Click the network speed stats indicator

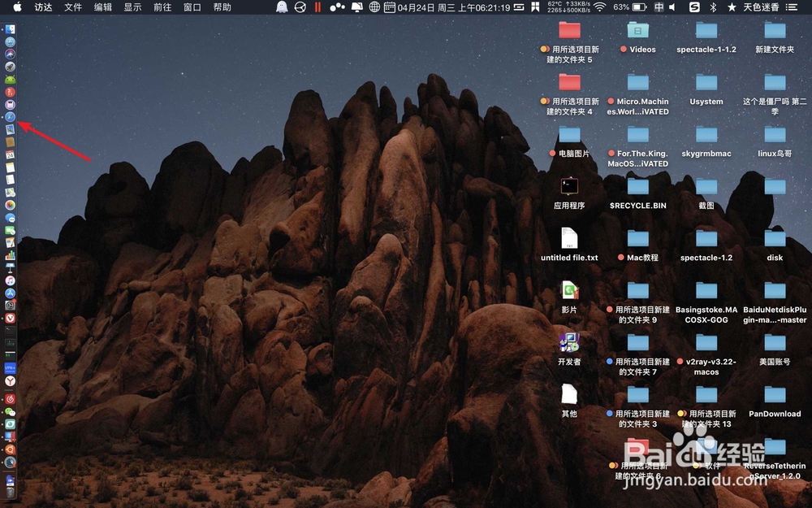(568, 7)
